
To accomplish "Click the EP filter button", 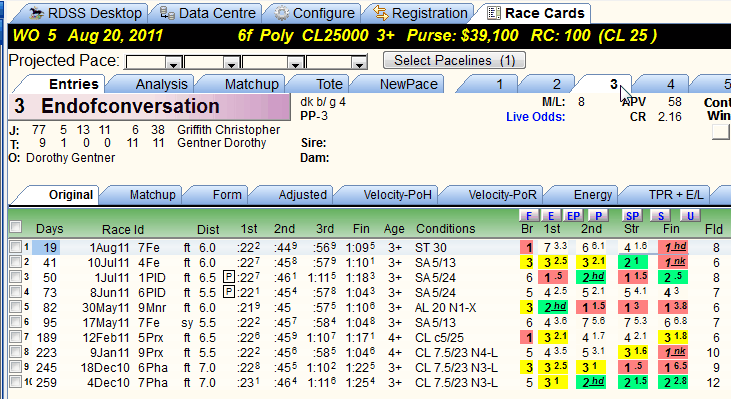I will coord(573,216).
